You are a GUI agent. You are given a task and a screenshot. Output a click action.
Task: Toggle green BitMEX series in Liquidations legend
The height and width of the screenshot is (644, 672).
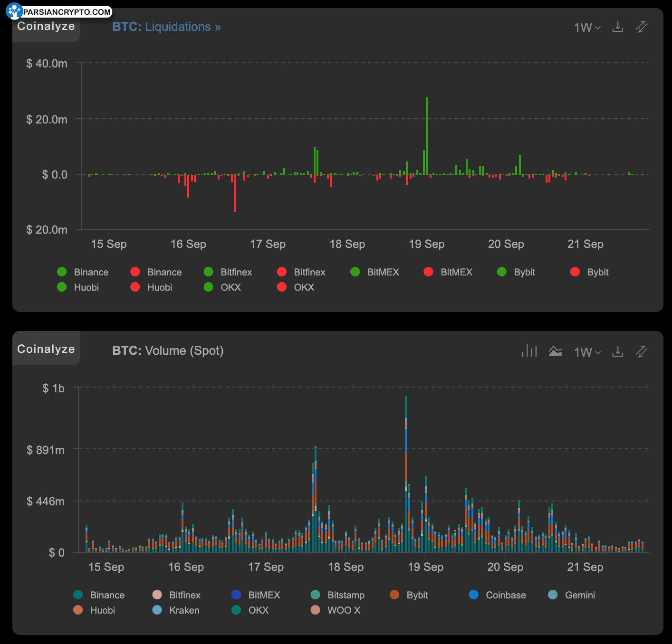pyautogui.click(x=375, y=272)
